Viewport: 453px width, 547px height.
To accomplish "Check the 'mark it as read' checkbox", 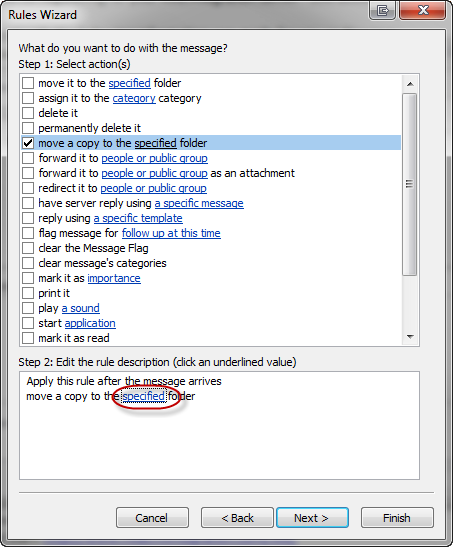I will [x=28, y=338].
